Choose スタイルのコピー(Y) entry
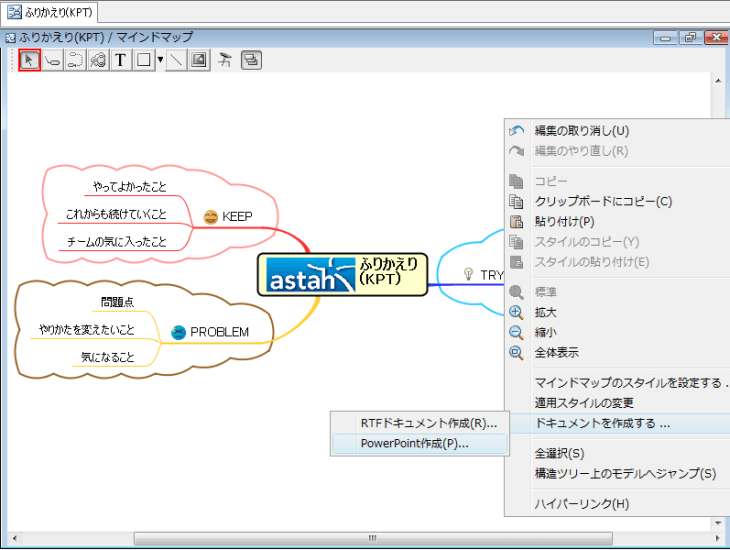This screenshot has width=730, height=550. point(587,242)
